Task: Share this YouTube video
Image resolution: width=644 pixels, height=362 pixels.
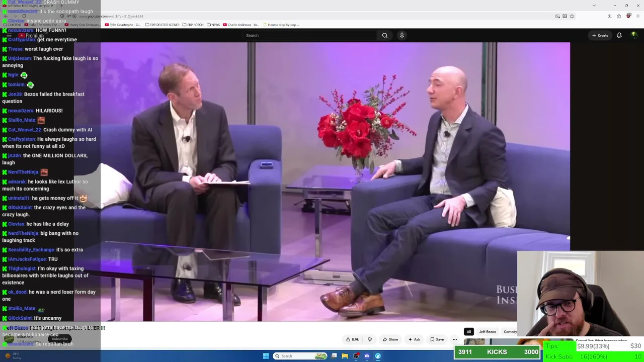Action: 390,339
